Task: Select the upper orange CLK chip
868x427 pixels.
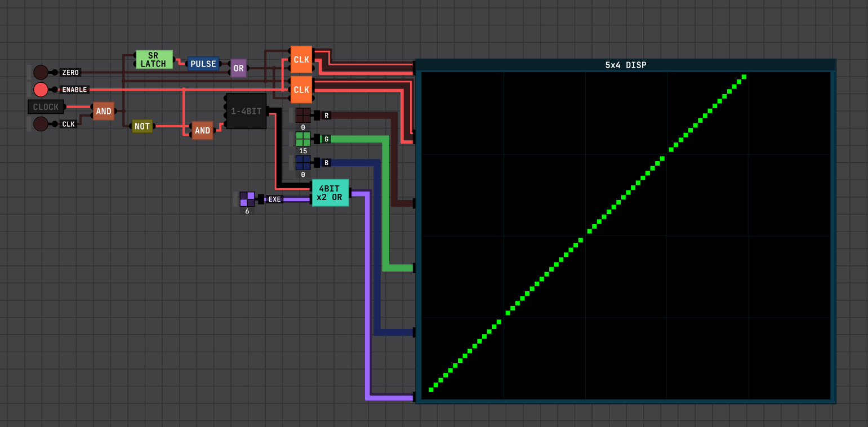Action: coord(301,60)
